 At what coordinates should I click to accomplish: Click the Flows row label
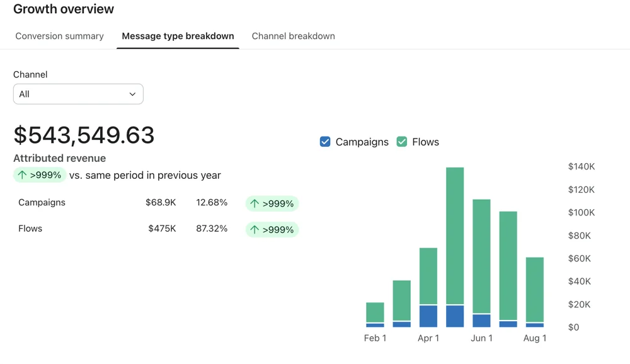30,229
